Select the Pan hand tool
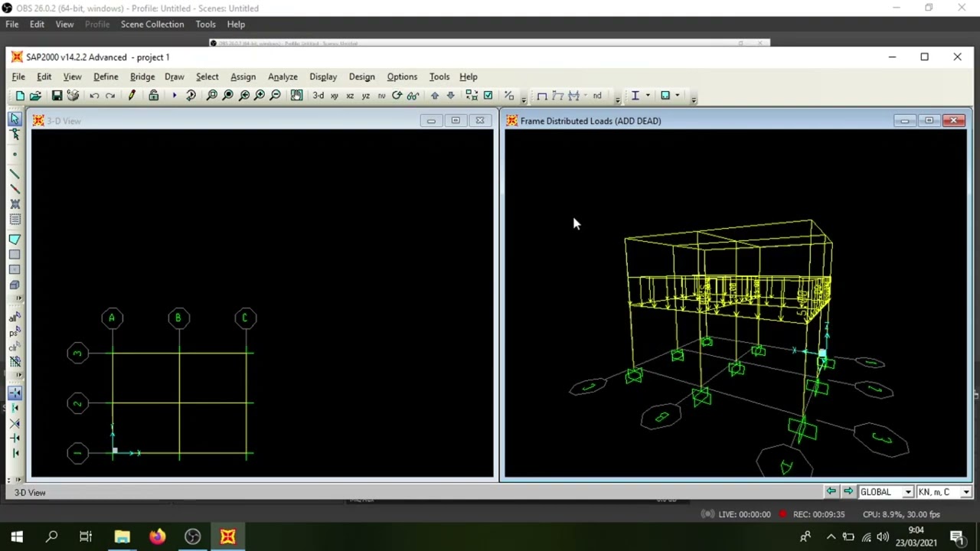This screenshot has width=980, height=551. click(296, 96)
